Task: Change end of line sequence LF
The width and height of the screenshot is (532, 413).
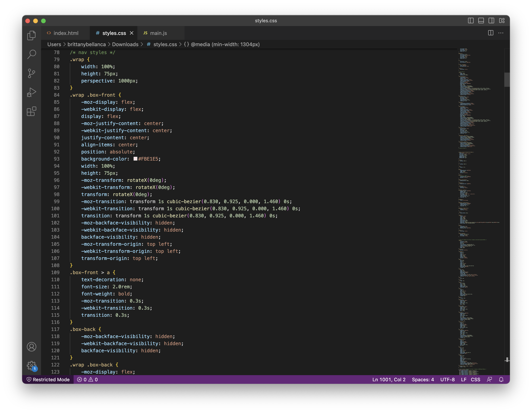Action: [x=464, y=379]
